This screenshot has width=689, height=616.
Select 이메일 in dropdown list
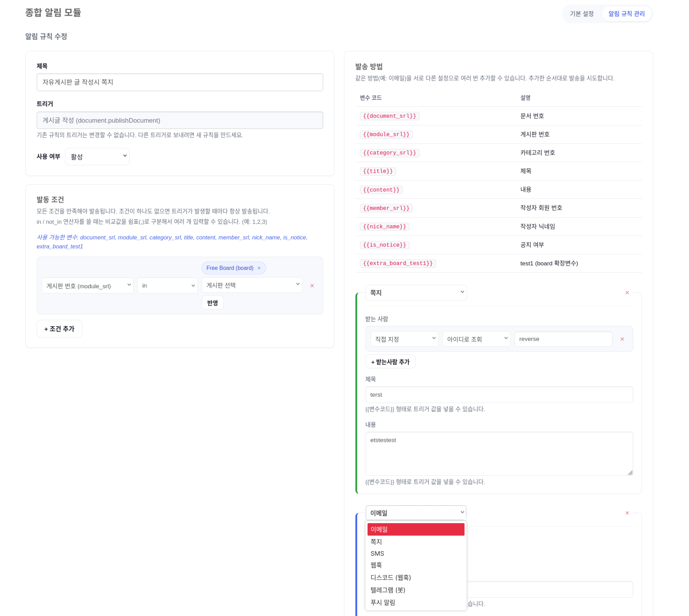click(x=416, y=529)
